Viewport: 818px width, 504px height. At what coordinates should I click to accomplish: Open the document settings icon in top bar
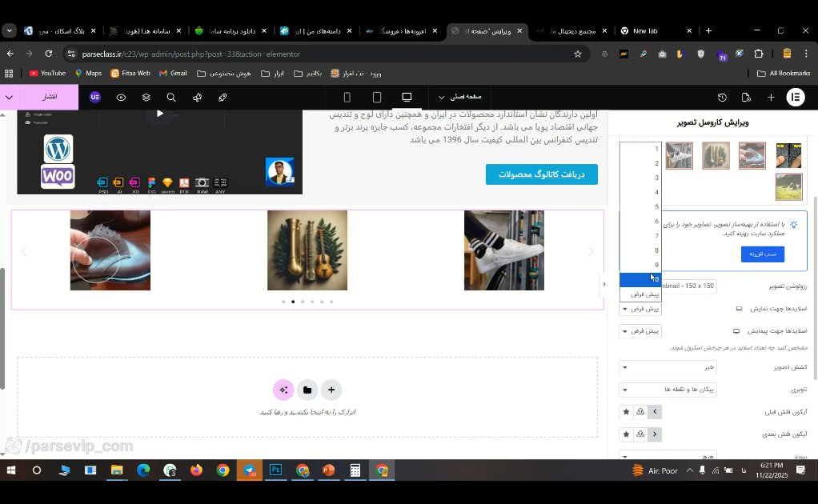pyautogui.click(x=746, y=98)
